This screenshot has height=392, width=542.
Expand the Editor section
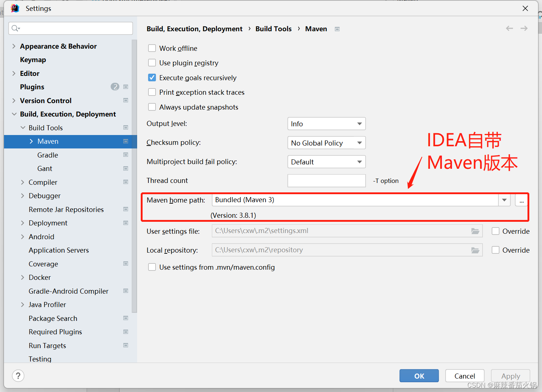(14, 73)
